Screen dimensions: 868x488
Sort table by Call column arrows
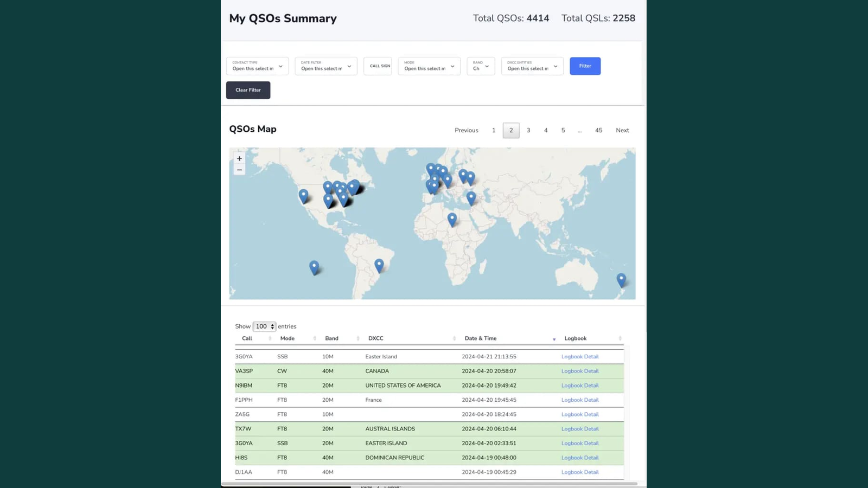pyautogui.click(x=270, y=338)
